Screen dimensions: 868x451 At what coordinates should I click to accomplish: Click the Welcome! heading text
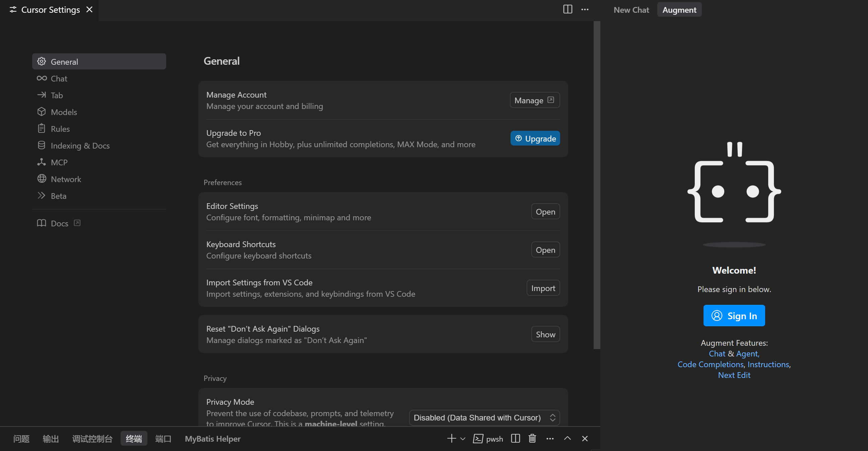(x=734, y=270)
